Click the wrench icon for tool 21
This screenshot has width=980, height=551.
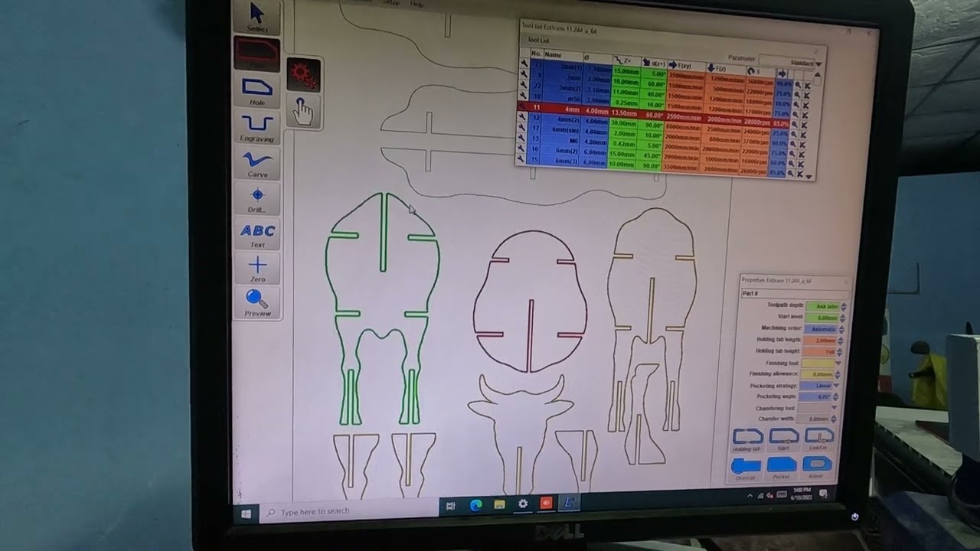click(523, 65)
